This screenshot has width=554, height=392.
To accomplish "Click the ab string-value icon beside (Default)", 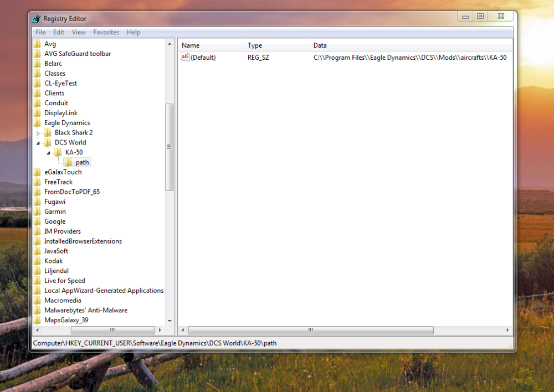I will coord(184,57).
